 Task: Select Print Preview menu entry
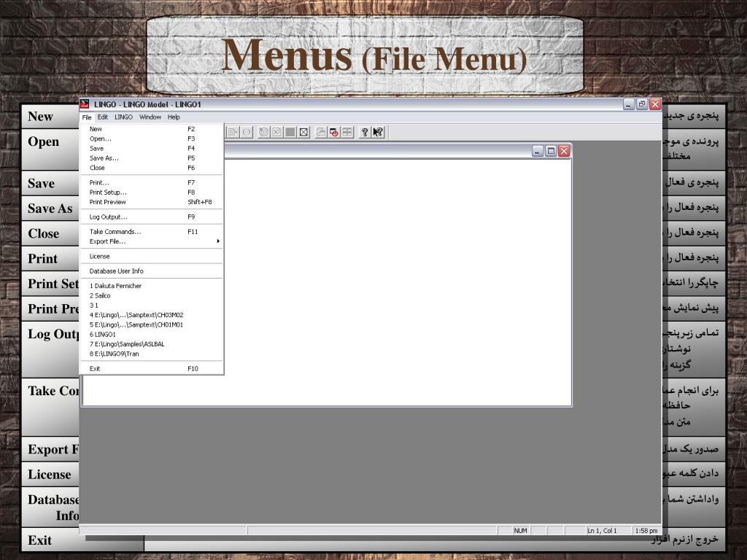click(x=152, y=202)
